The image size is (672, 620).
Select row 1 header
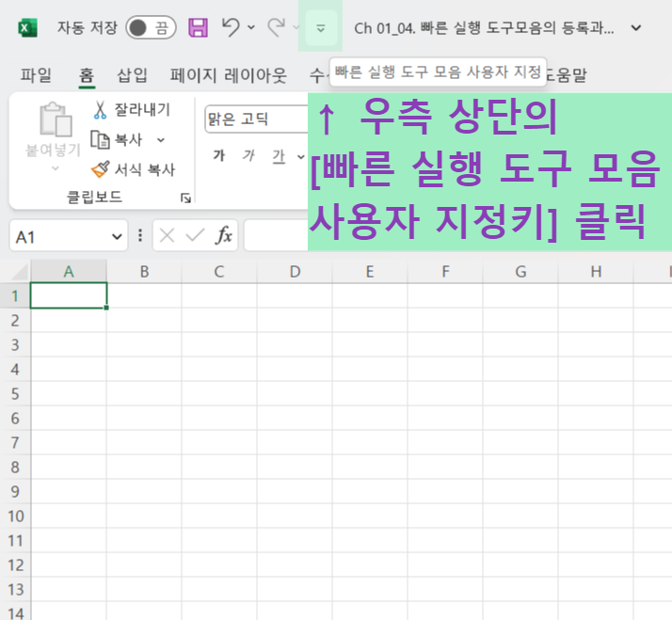[x=15, y=295]
